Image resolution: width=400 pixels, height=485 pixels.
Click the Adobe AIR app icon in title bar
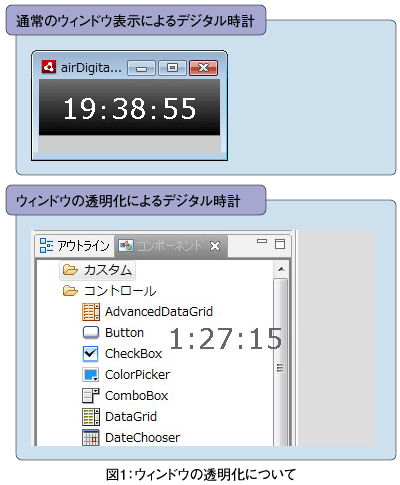pyautogui.click(x=49, y=67)
